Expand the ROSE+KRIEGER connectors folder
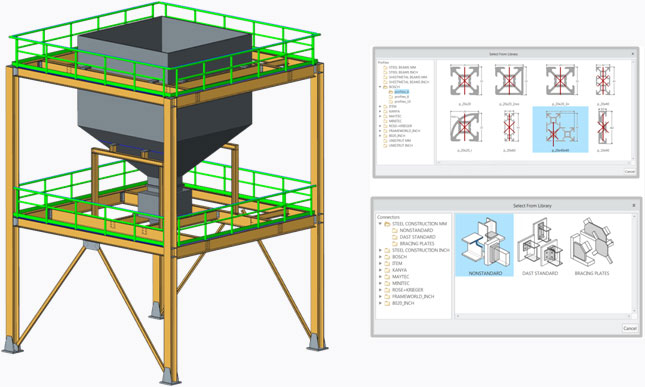 click(380, 290)
